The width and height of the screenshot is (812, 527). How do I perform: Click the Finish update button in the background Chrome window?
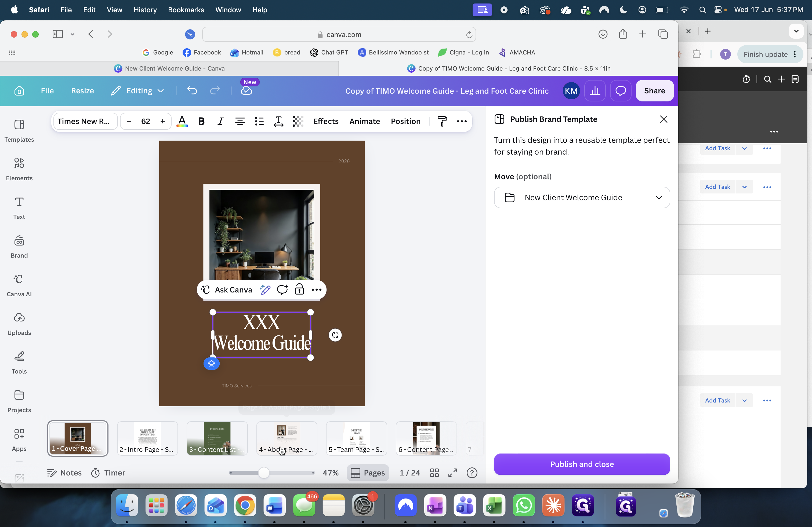(770, 54)
